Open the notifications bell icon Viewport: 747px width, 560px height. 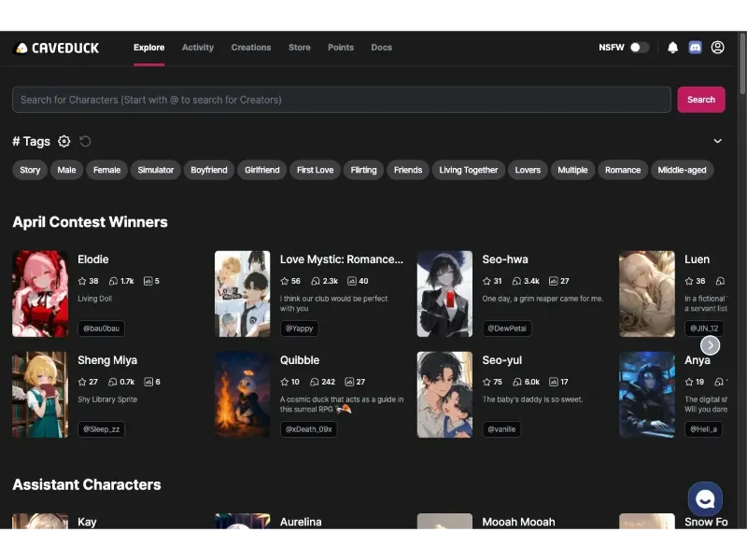coord(672,47)
